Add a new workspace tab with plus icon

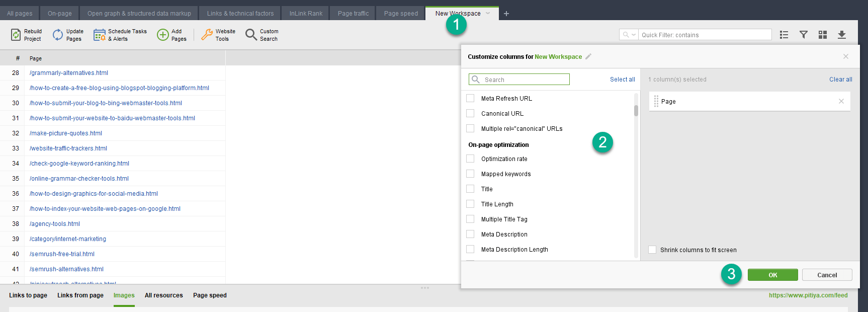[x=506, y=14]
